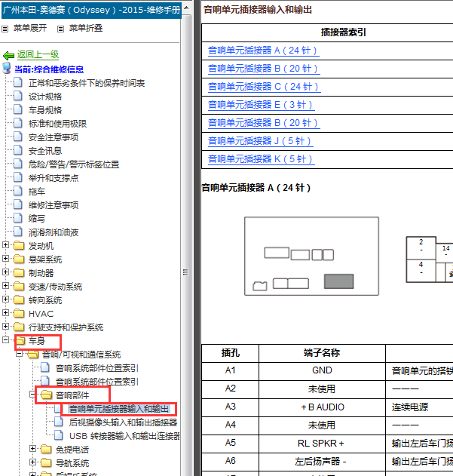The height and width of the screenshot is (476, 453).
Task: Click the page icon beside 安全讯息
Action: tap(18, 150)
